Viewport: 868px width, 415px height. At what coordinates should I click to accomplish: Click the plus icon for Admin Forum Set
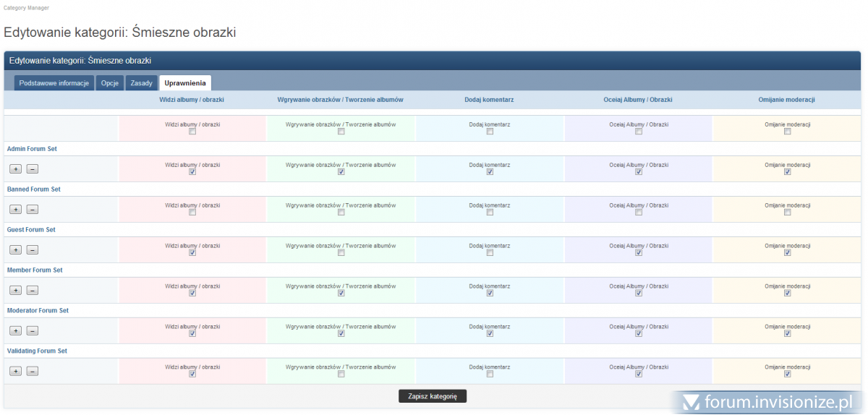pos(15,169)
